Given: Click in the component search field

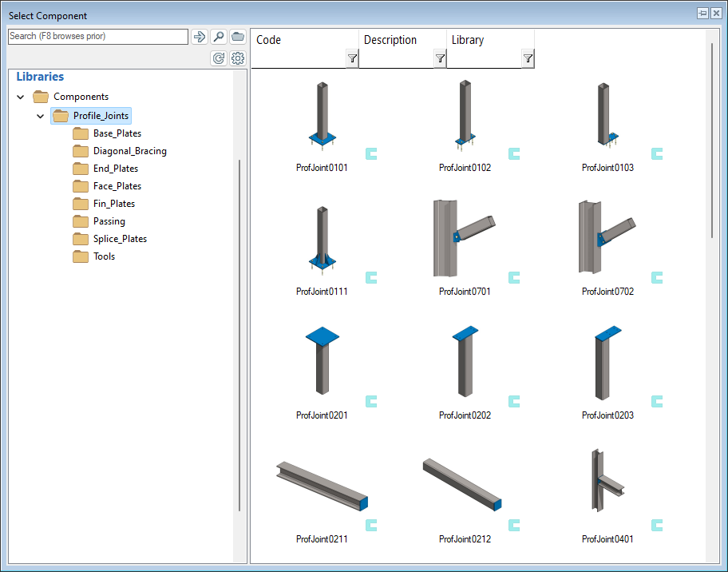Looking at the screenshot, I should click(x=97, y=37).
